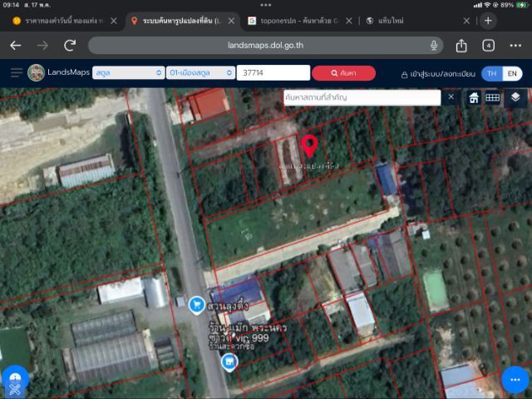This screenshot has width=532, height=399.
Task: Tap the home icon on map toolbar
Action: (x=474, y=98)
